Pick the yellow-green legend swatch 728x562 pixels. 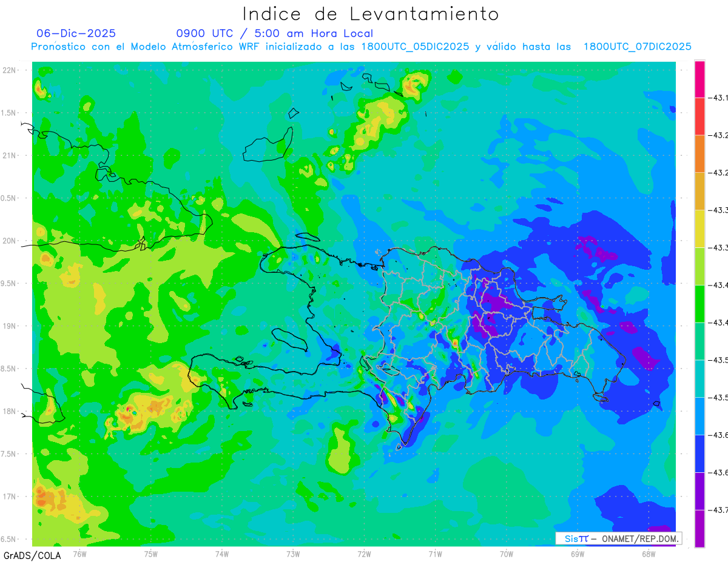[x=699, y=266]
